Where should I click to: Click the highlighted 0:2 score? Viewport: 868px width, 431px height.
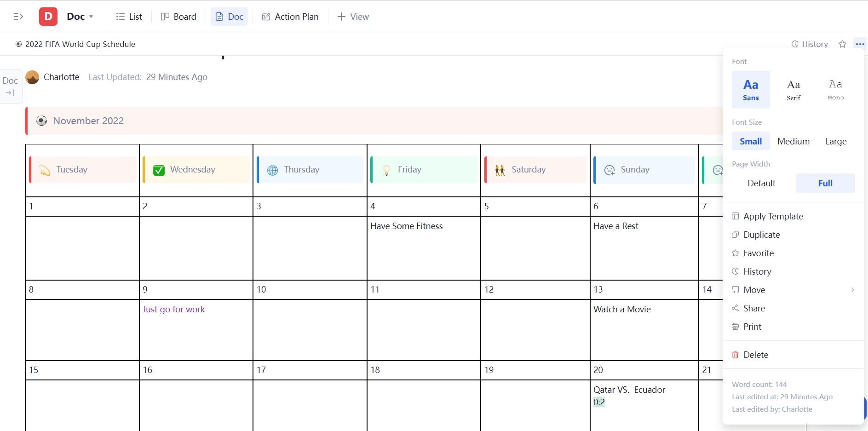599,402
